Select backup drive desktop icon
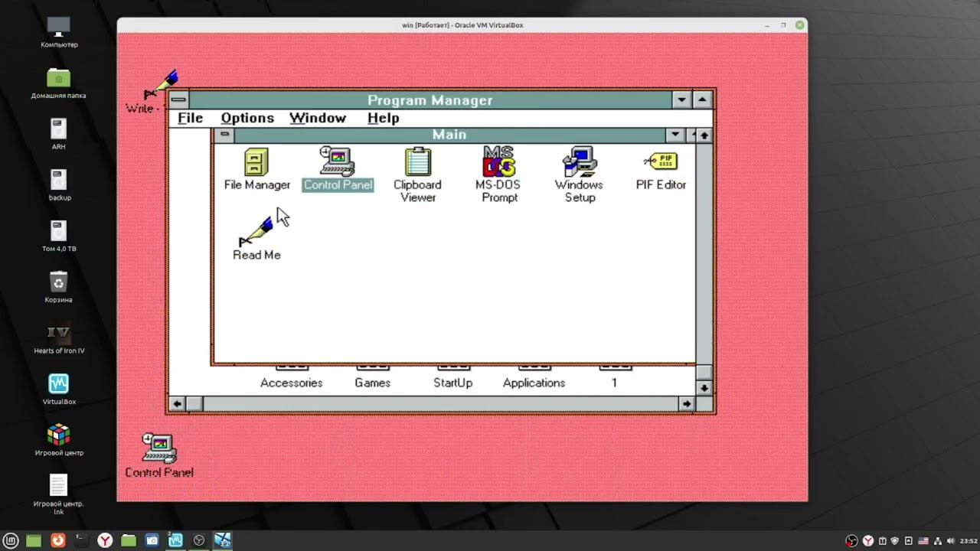Screen dimensions: 980x551 [59, 185]
